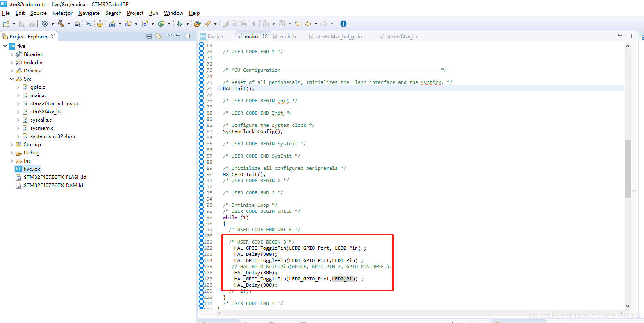Click the Open Type search icon
Screen dimensions: 644x323
pyautogui.click(x=197, y=24)
